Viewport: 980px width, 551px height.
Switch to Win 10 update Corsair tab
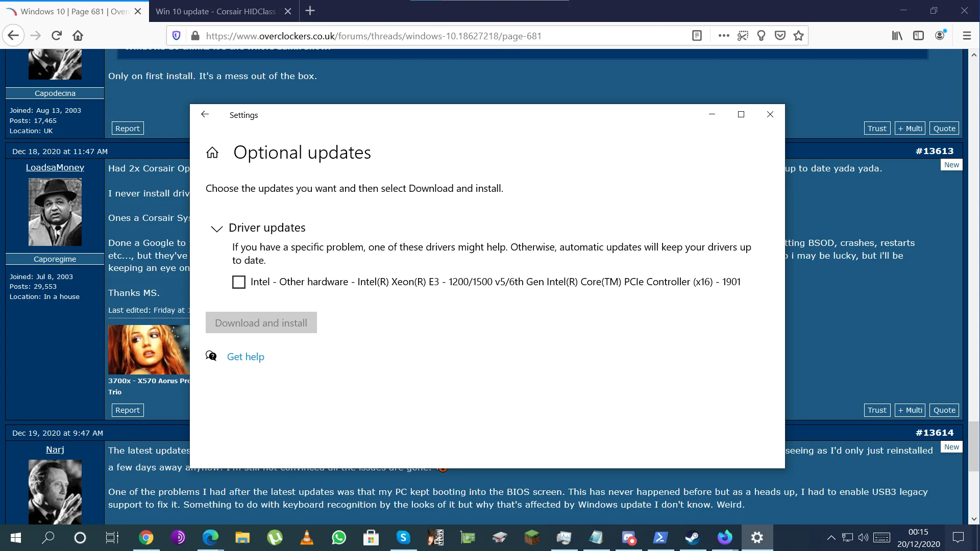coord(216,11)
